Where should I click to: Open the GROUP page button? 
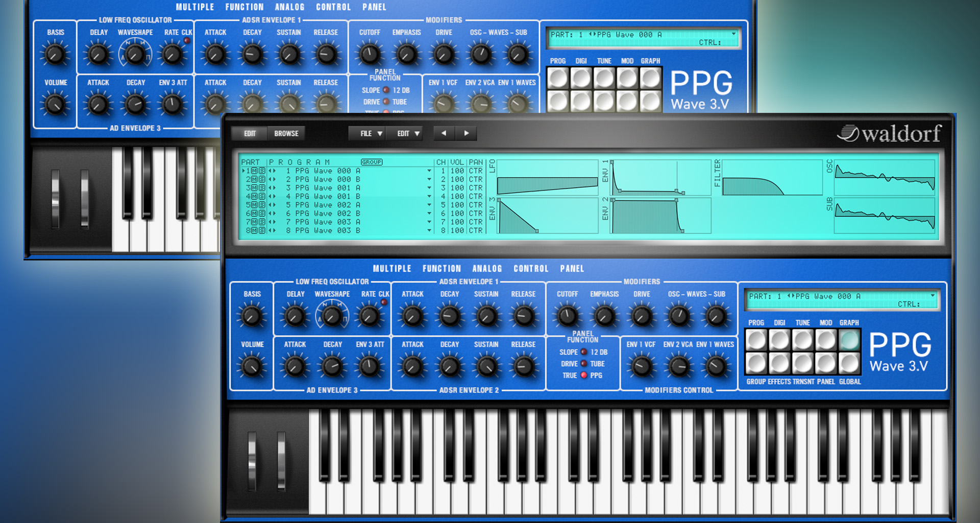[756, 363]
